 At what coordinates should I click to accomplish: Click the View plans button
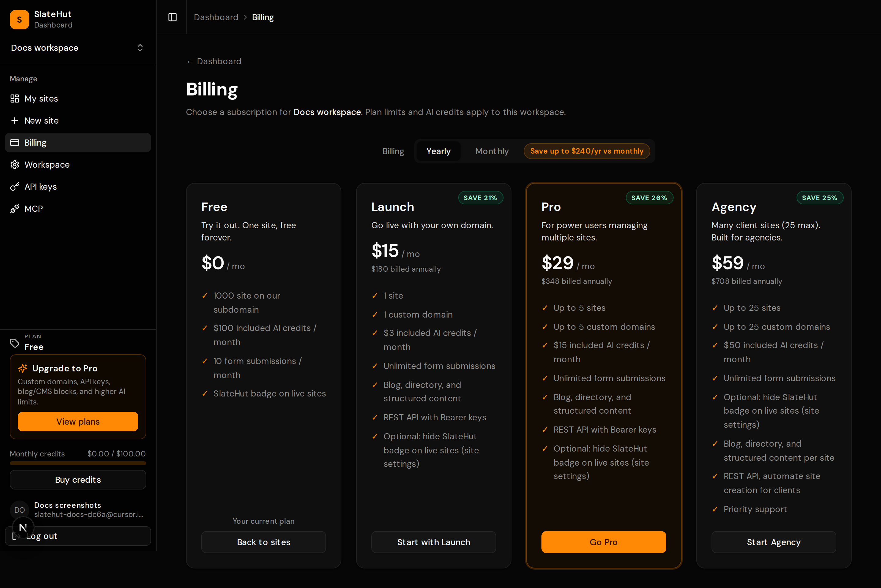(x=78, y=422)
